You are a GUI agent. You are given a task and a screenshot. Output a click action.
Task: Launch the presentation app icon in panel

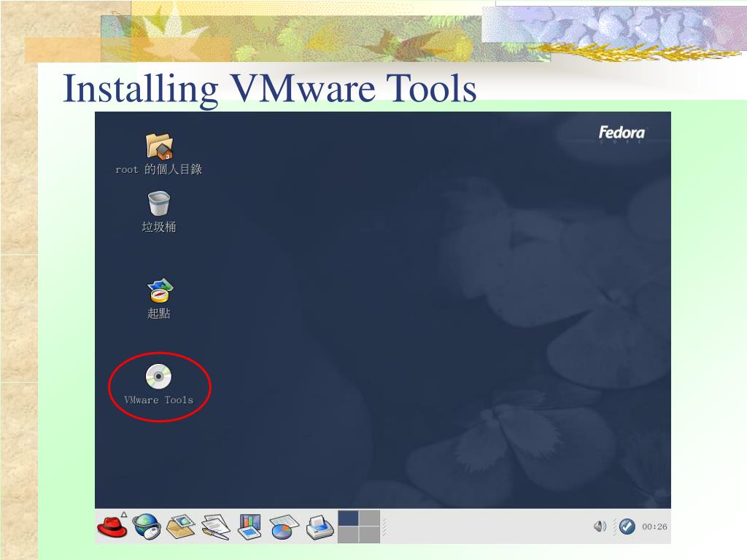click(249, 526)
